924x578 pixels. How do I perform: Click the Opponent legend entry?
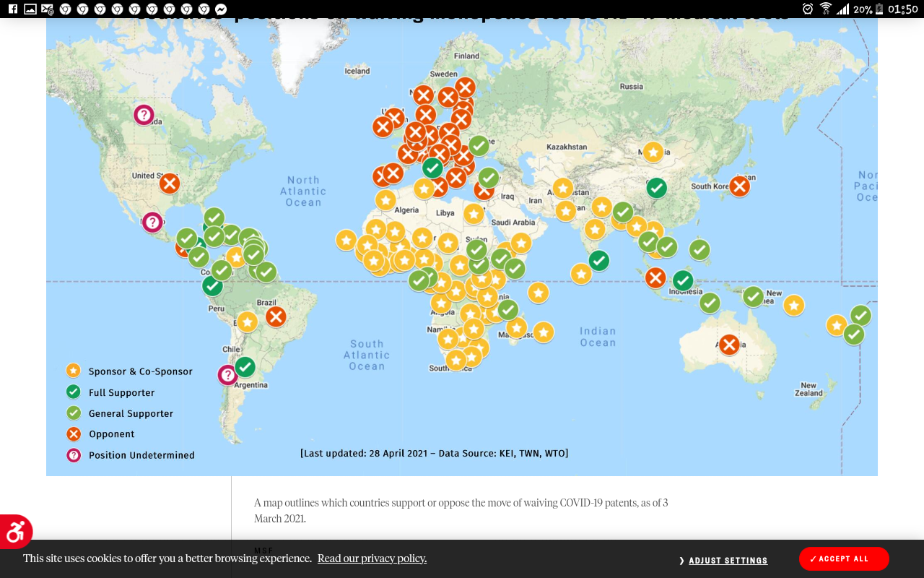(111, 434)
